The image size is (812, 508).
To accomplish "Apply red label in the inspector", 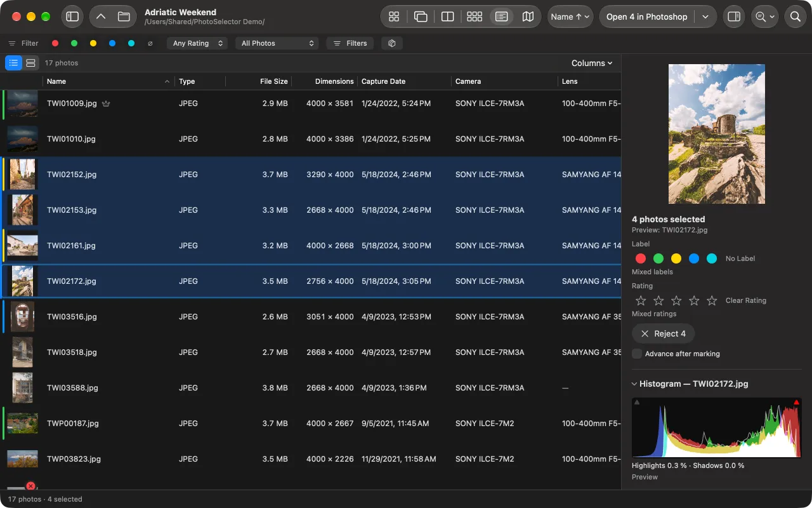I will tap(641, 258).
